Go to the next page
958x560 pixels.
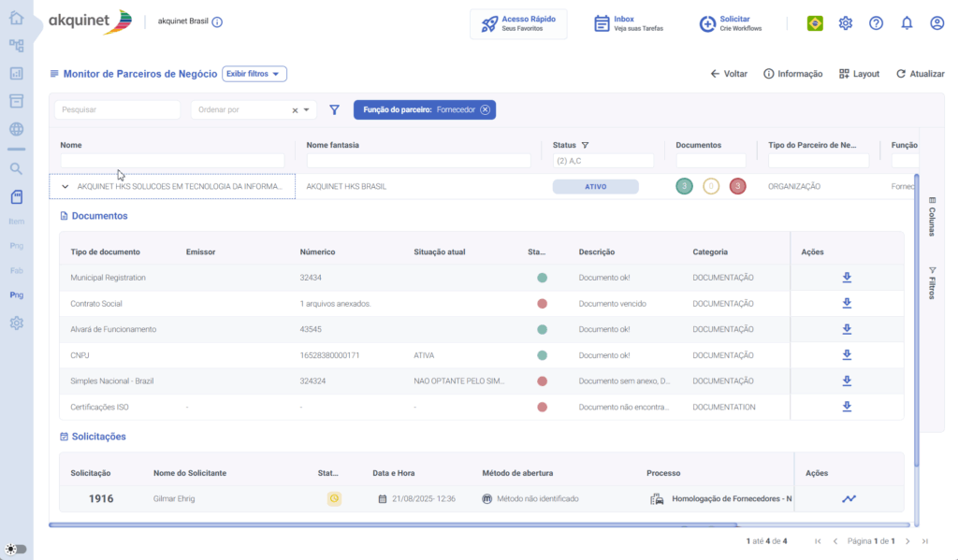point(907,541)
